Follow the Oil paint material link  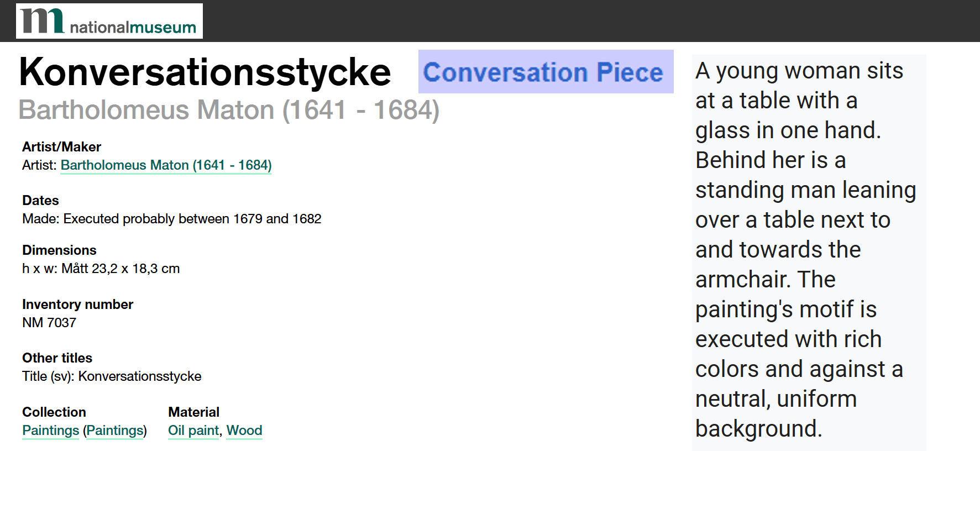(193, 431)
